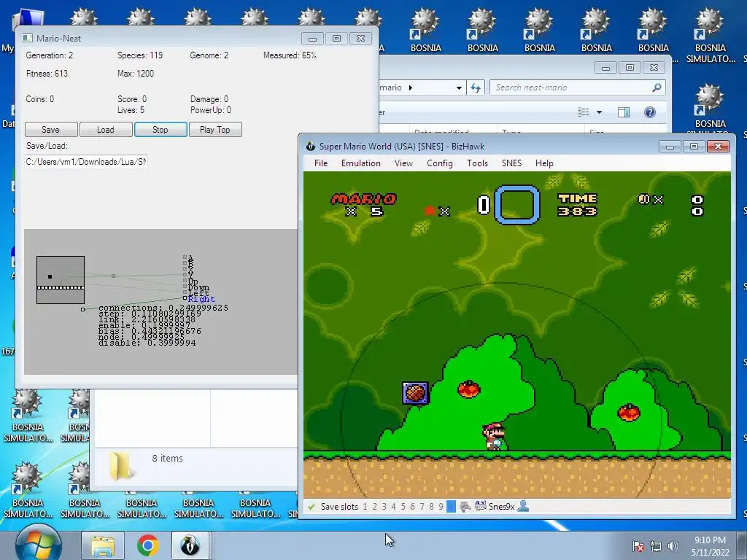
Task: Open Explorer help with the blue question icon
Action: click(x=650, y=112)
